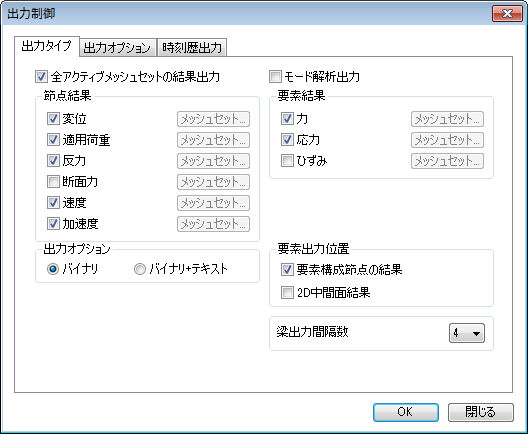Switch to the 出力オプション tab
Viewport: 528px width, 434px height.
tap(117, 47)
